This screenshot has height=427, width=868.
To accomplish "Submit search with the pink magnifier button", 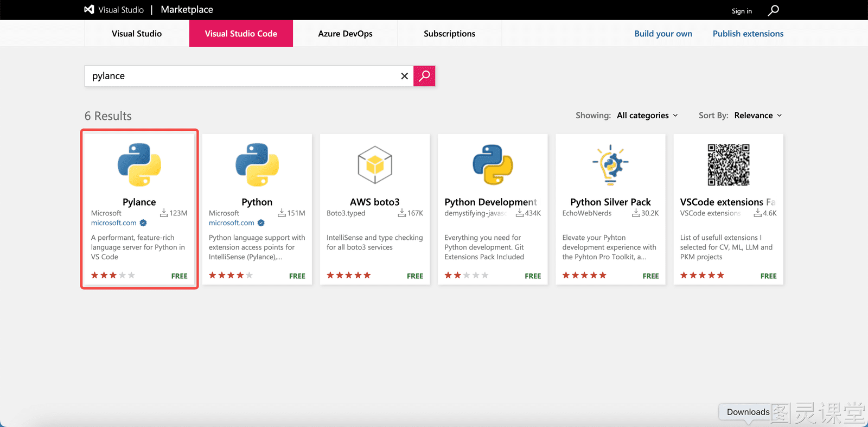I will point(424,76).
